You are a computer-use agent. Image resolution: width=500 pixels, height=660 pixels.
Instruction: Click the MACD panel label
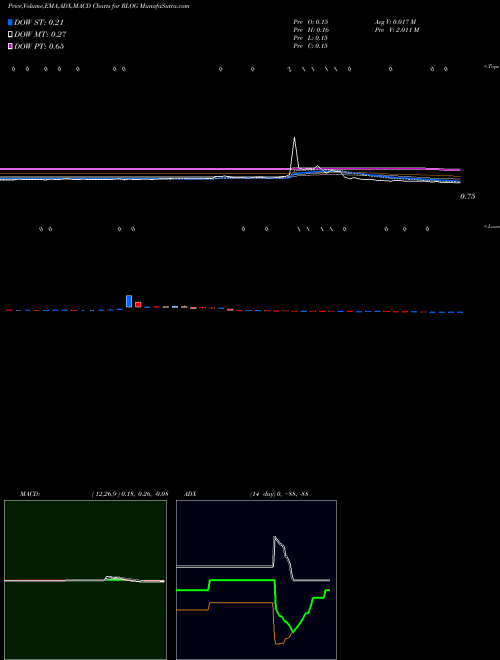(30, 494)
